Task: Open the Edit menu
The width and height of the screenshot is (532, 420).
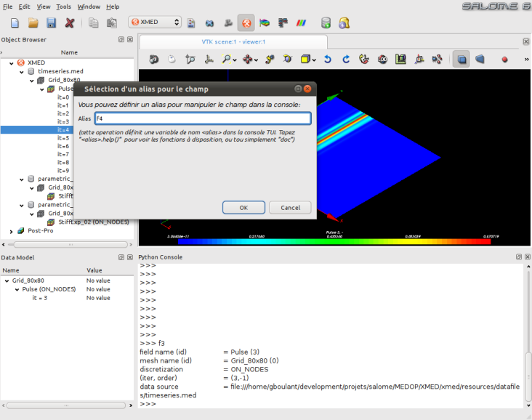Action: tap(24, 7)
